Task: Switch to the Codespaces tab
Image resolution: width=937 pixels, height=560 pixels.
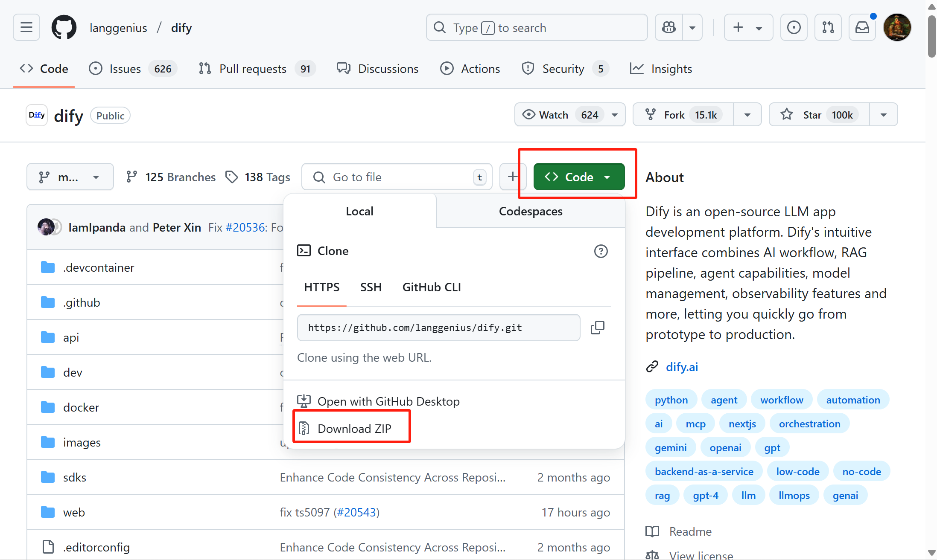Action: (530, 211)
